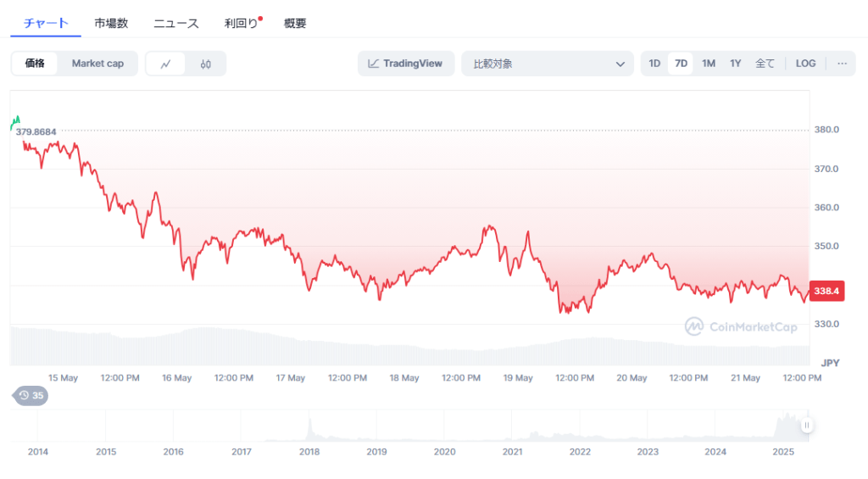
Task: Show 全て all-time range
Action: 765,64
